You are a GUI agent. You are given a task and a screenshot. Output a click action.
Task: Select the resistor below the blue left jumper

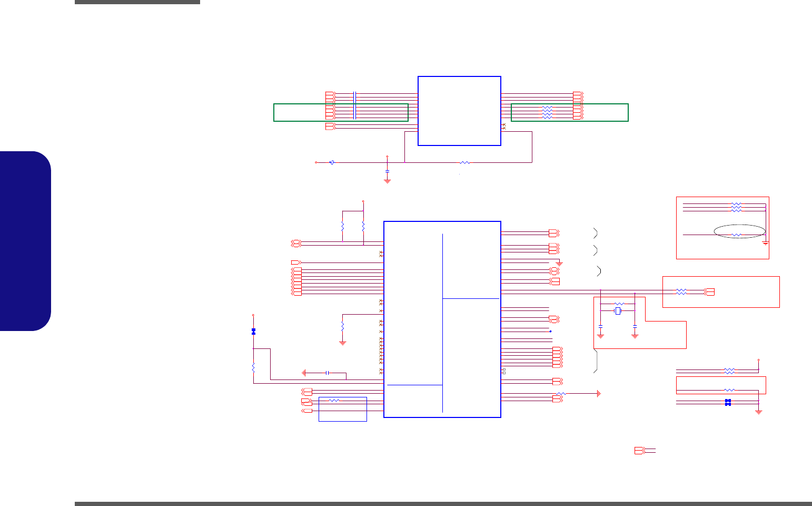253,367
